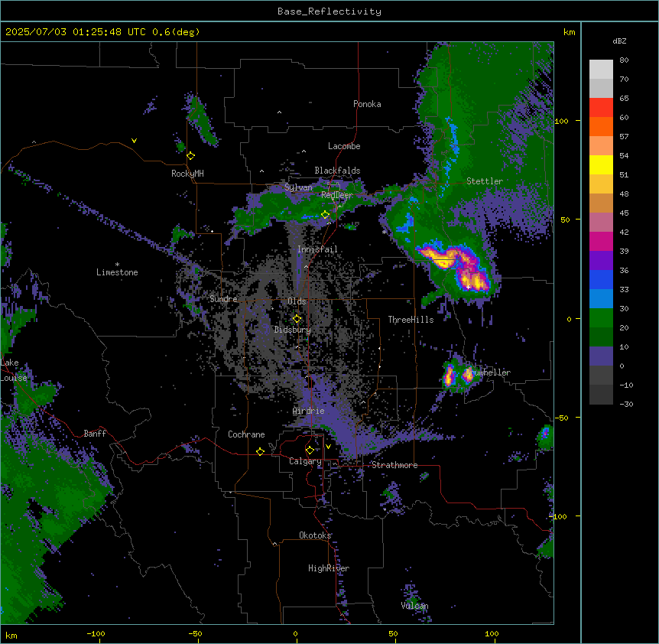Click the asterisk marker above Limestone
Viewport: 659px width, 644px height.
[x=117, y=265]
